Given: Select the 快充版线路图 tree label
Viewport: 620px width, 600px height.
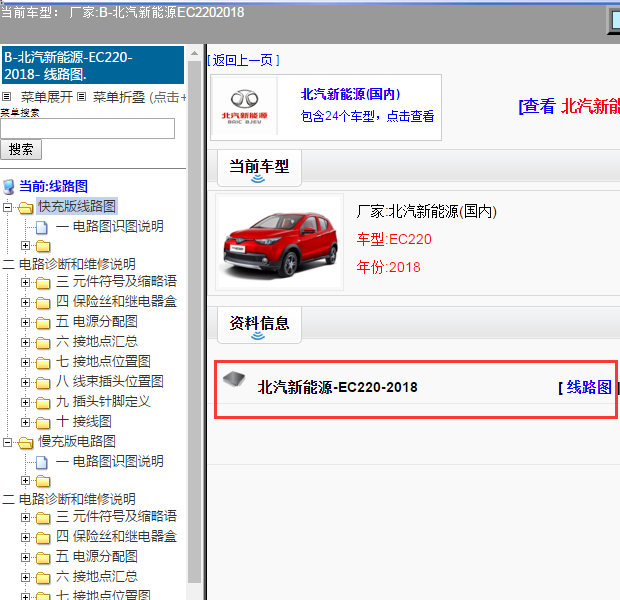Looking at the screenshot, I should (x=77, y=206).
